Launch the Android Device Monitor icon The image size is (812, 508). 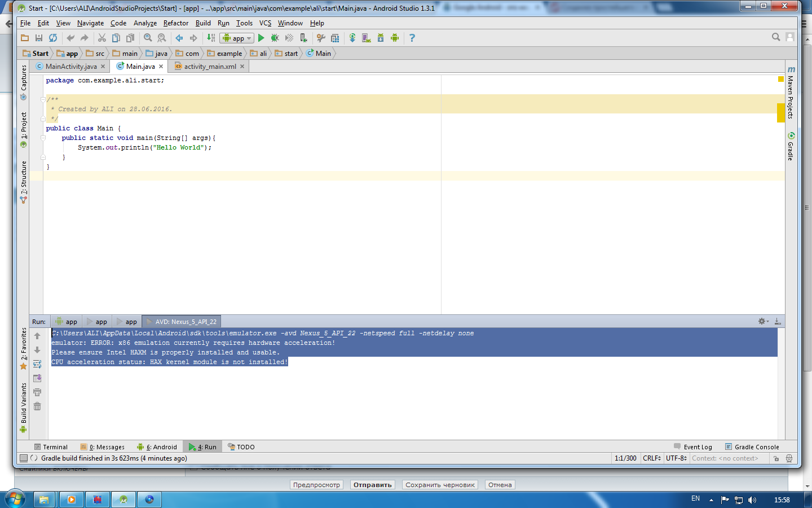click(x=395, y=38)
